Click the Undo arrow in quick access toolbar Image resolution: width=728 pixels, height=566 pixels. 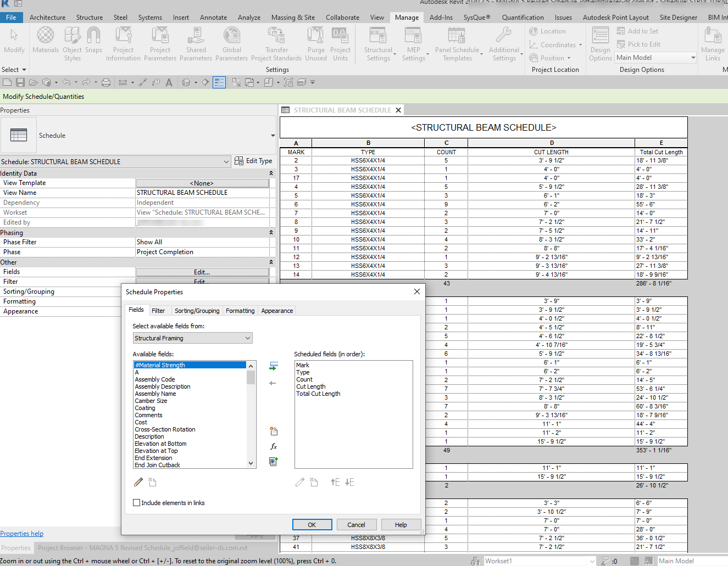[66, 82]
